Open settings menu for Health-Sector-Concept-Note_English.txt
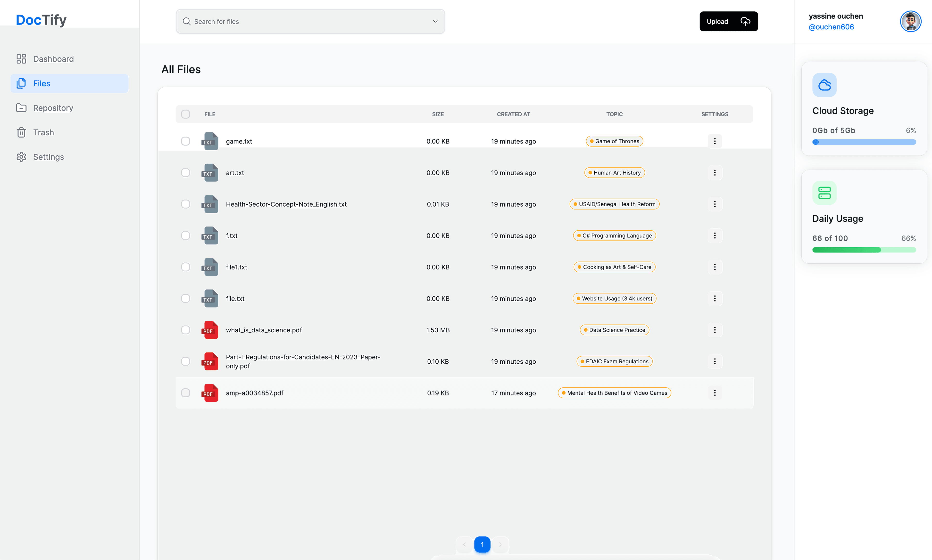This screenshot has height=560, width=932. pyautogui.click(x=715, y=204)
